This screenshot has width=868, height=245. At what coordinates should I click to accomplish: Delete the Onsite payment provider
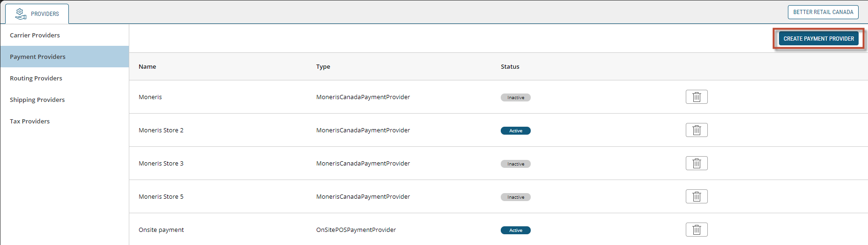tap(696, 230)
